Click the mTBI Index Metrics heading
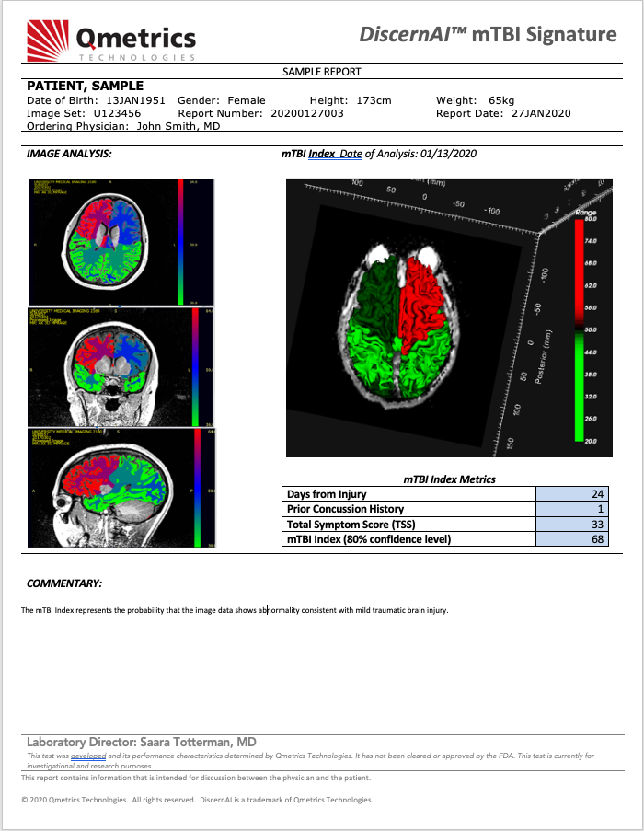 449,479
